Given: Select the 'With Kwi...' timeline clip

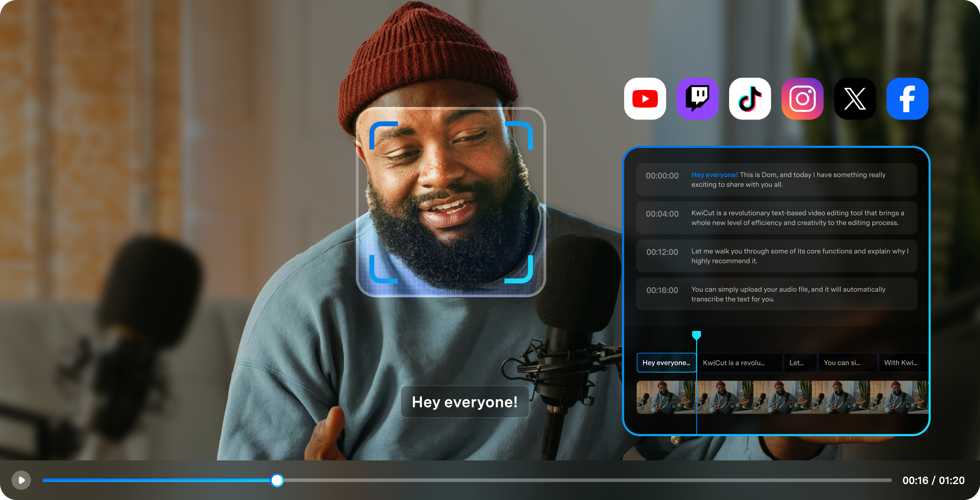Looking at the screenshot, I should [904, 363].
